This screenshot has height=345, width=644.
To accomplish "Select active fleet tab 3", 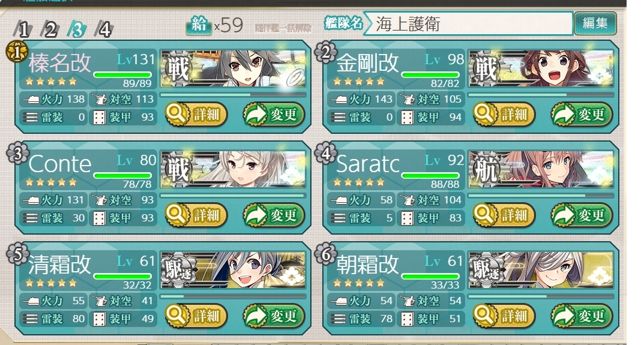I will (x=77, y=29).
